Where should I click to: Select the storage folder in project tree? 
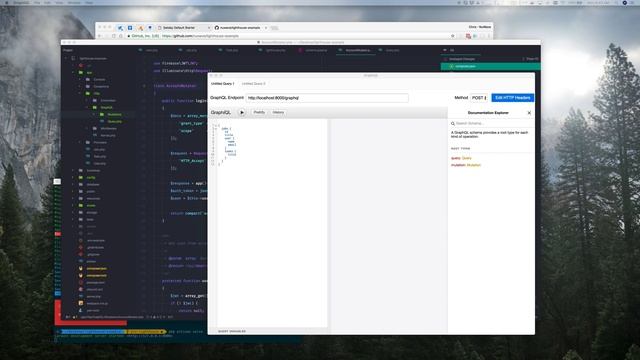(x=92, y=212)
